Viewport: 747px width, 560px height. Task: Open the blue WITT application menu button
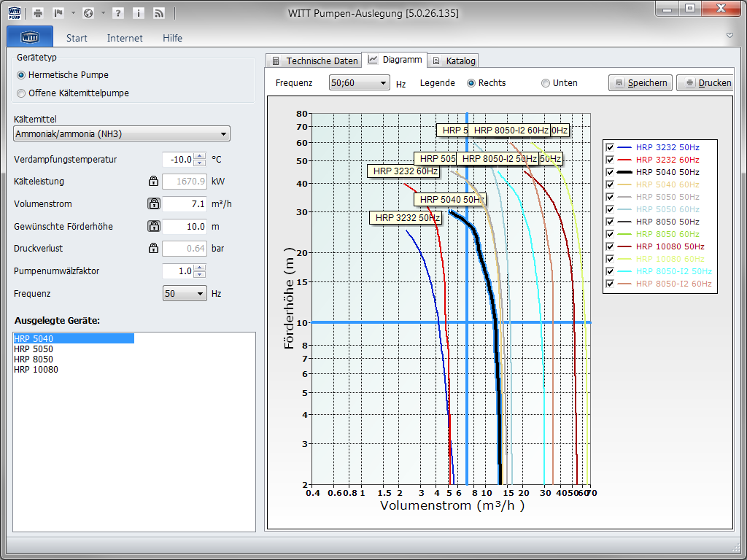30,36
